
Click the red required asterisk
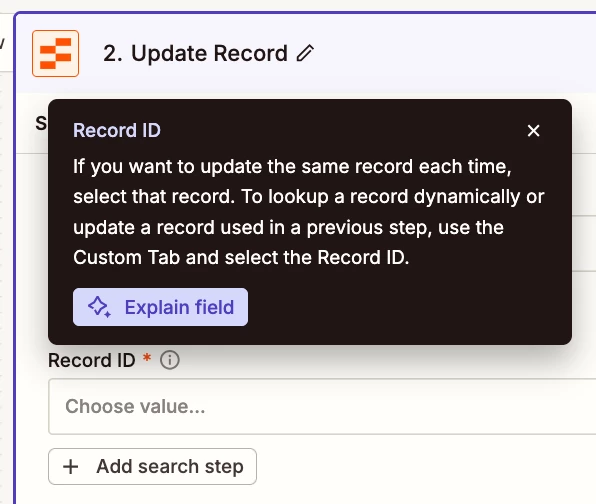[147, 358]
